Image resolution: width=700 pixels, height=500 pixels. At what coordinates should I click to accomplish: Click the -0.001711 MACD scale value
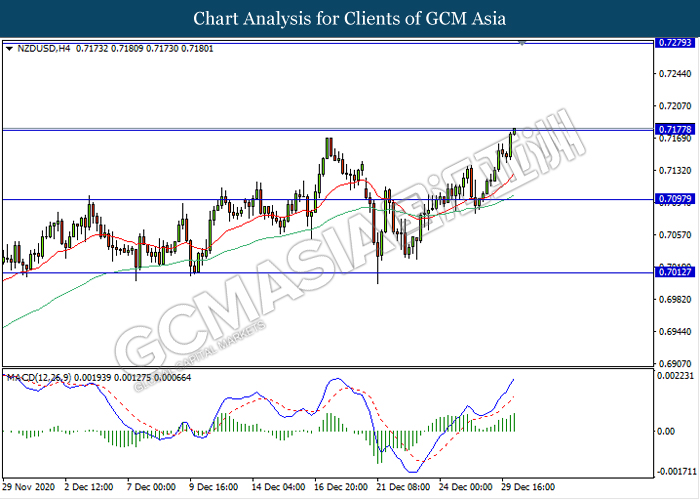coord(676,470)
